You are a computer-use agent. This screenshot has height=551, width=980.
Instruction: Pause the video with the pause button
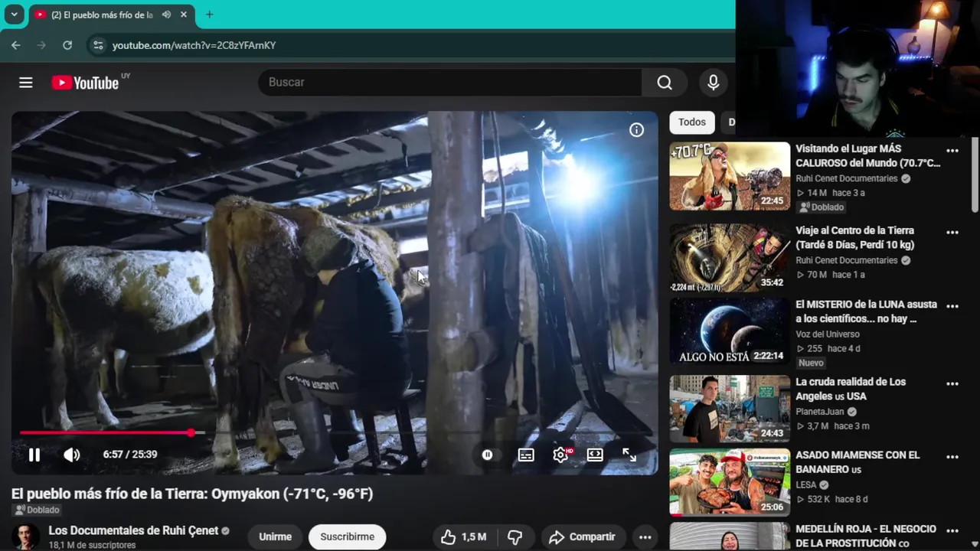34,455
